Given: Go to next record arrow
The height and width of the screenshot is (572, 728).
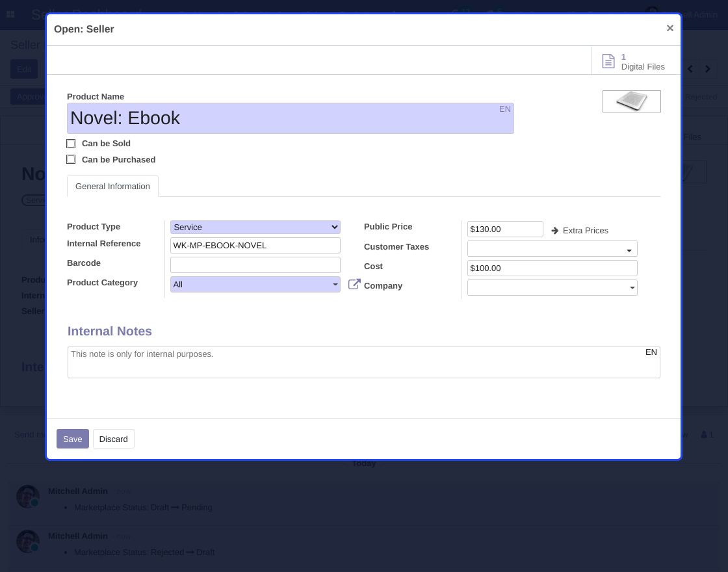Looking at the screenshot, I should (708, 69).
